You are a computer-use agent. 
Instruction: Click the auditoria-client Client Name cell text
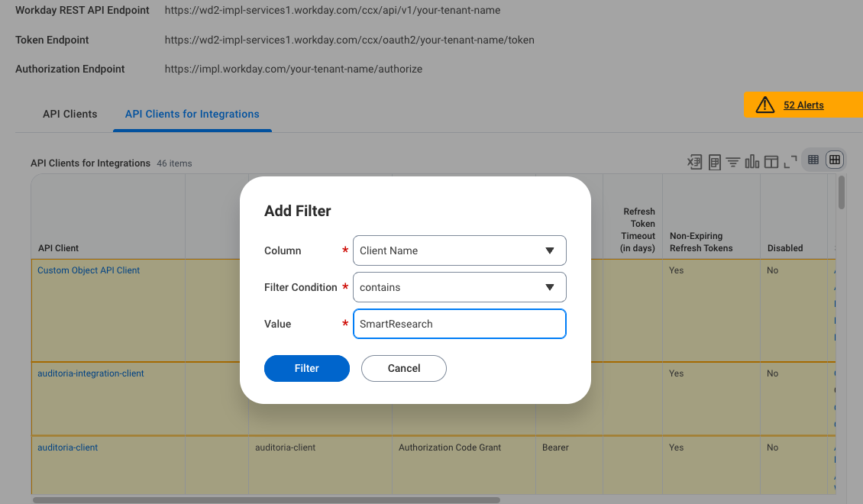(x=285, y=447)
